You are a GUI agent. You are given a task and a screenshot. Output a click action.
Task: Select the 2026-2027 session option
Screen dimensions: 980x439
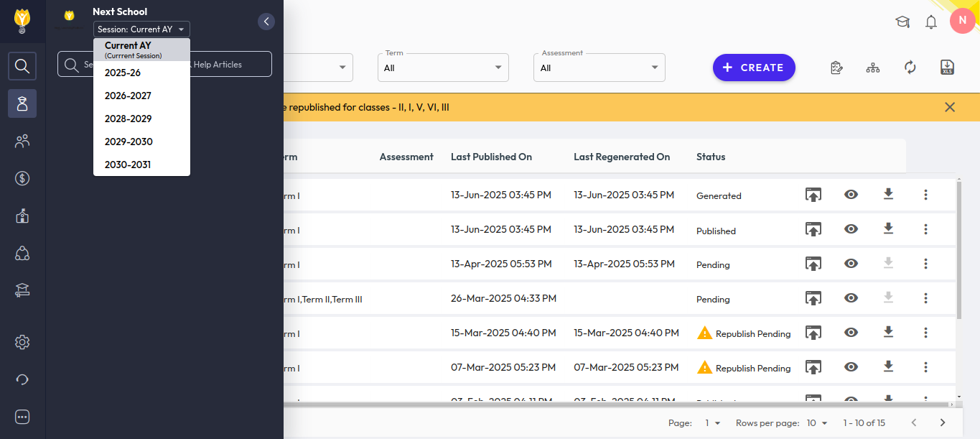(x=128, y=96)
